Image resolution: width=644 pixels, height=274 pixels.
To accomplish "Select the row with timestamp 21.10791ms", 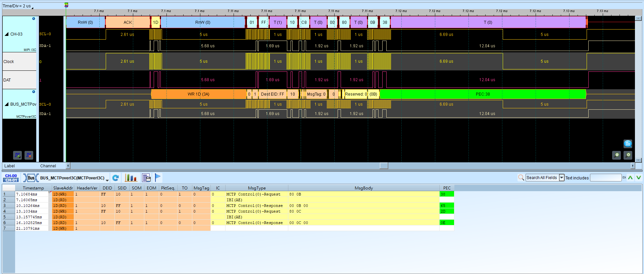I will coord(228,228).
